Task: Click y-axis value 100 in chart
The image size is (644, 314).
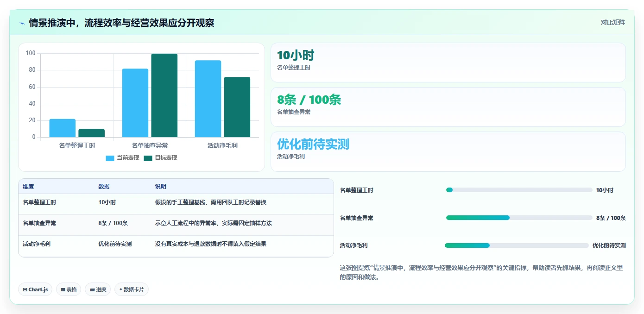Action: (x=31, y=53)
